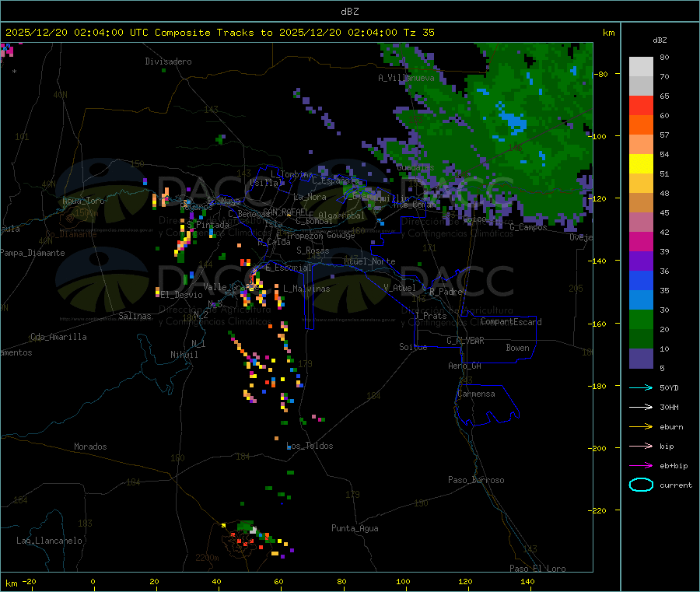
Task: Select the yellow 51–54 dBZ color swatch
Action: tap(641, 164)
